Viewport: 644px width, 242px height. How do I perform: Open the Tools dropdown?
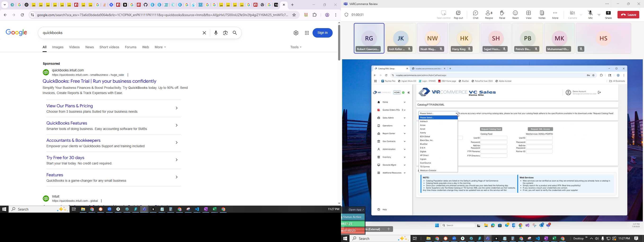coord(296,47)
